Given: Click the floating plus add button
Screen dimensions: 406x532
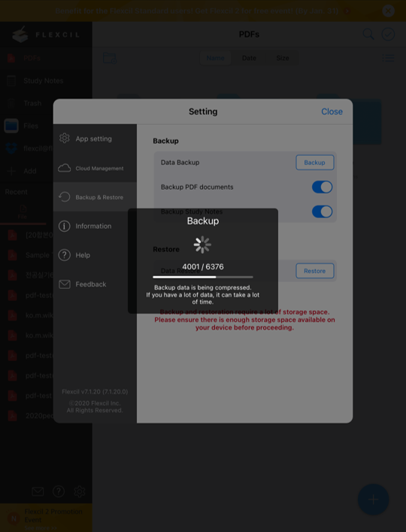Looking at the screenshot, I should pos(373,499).
